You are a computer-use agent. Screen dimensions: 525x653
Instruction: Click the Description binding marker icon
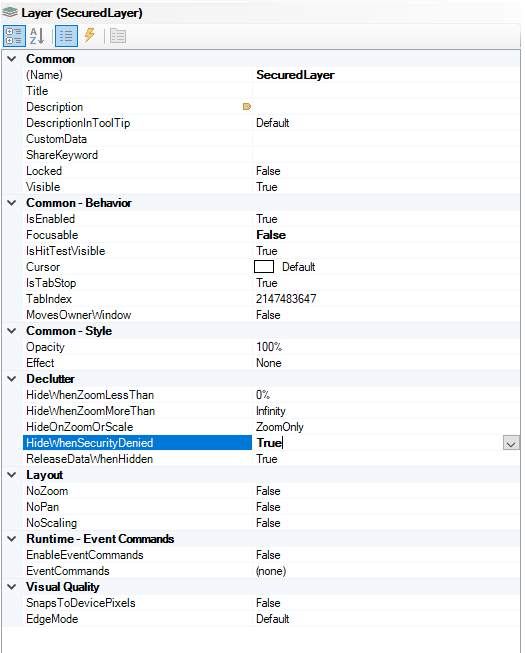coord(246,107)
